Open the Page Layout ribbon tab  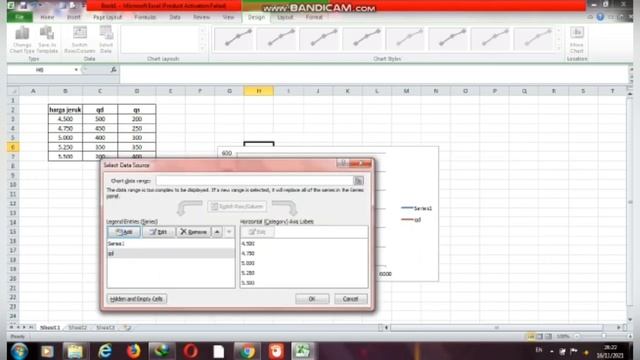coord(107,17)
